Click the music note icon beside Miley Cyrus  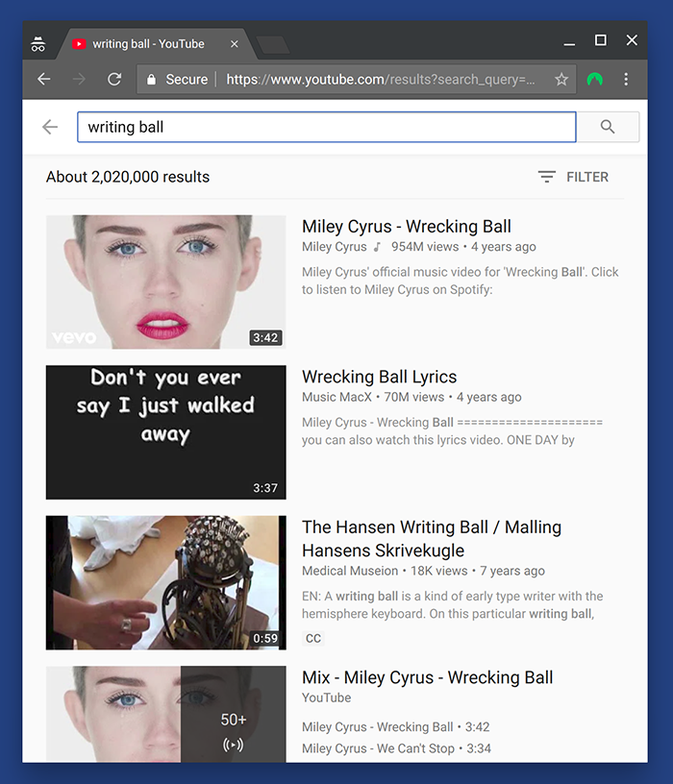[377, 247]
